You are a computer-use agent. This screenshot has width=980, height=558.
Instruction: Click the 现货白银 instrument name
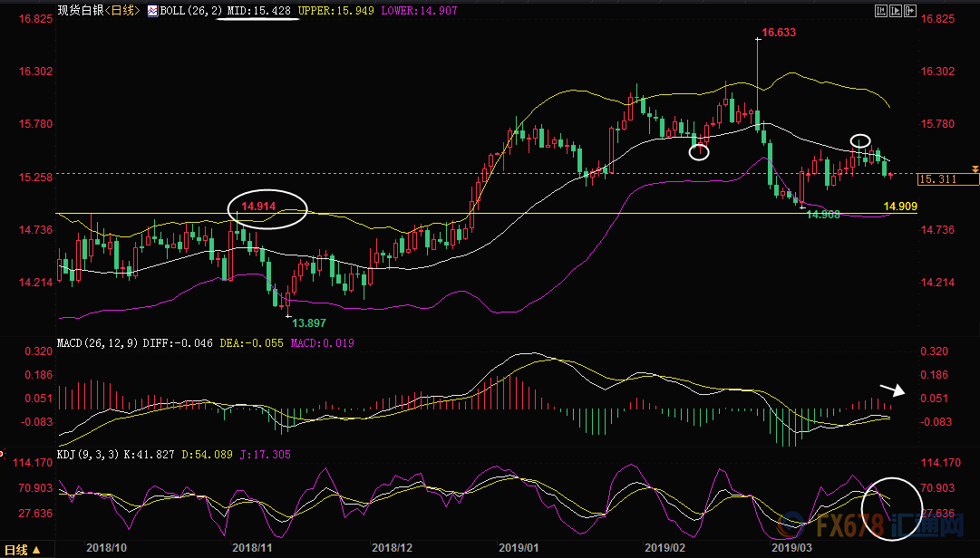pos(78,11)
